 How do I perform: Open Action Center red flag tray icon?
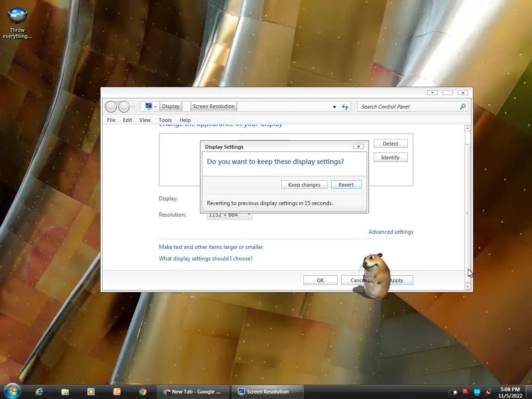(x=466, y=392)
